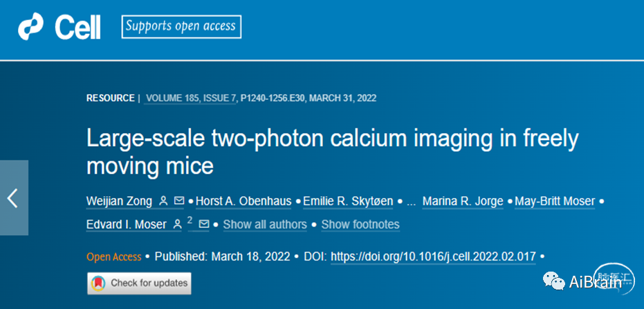Click the envelope icon beside Edvard I. Moser
This screenshot has width=644, height=309.
pos(204,224)
